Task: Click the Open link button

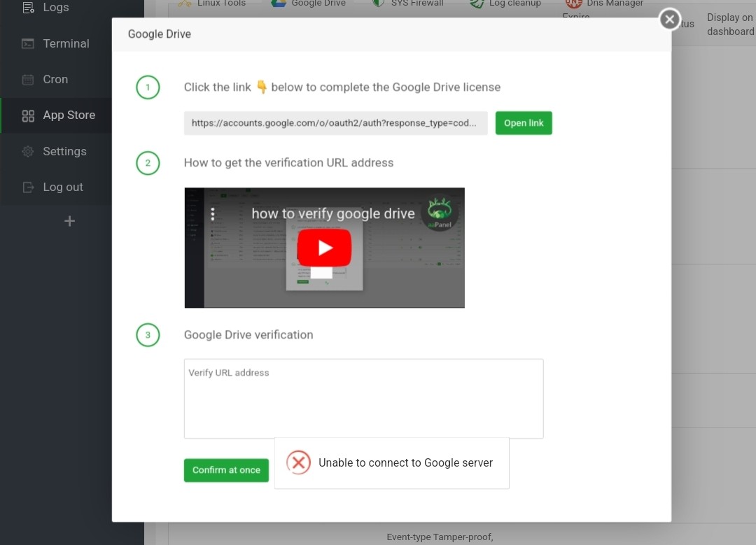Action: pyautogui.click(x=523, y=122)
